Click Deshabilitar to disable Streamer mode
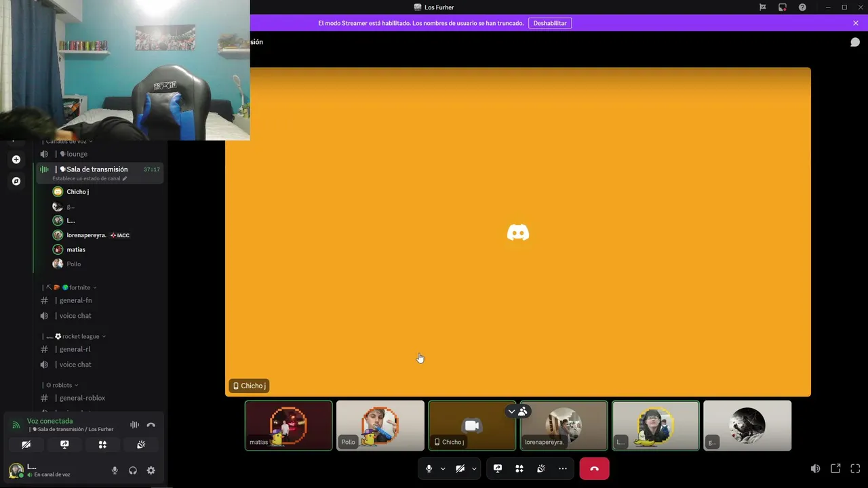The height and width of the screenshot is (488, 868). (550, 23)
